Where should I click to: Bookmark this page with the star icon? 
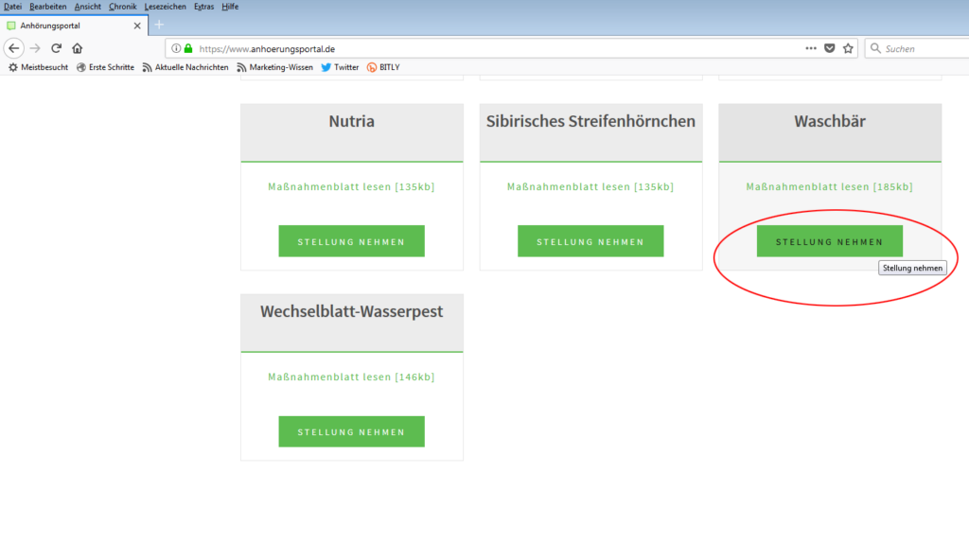pos(848,48)
